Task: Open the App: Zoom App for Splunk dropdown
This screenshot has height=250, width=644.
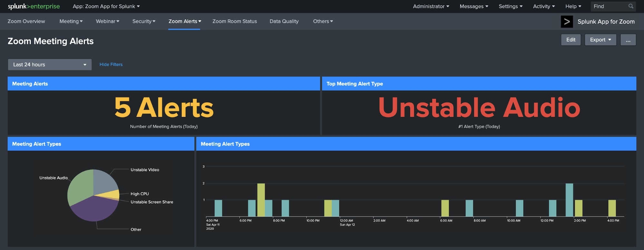Action: pos(106,6)
